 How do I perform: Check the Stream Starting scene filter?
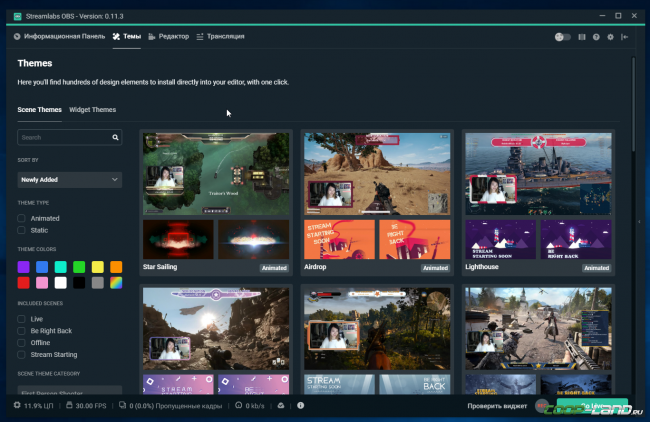click(x=22, y=355)
